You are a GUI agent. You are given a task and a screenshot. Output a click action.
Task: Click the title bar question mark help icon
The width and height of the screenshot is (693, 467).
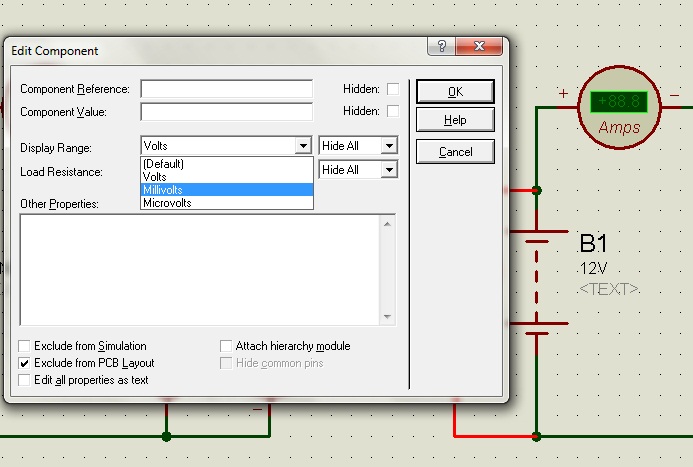click(x=442, y=48)
